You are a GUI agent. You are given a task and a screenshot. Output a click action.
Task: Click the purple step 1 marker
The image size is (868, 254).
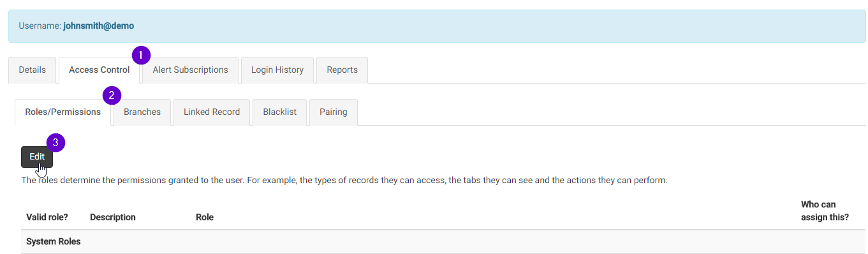pos(141,55)
